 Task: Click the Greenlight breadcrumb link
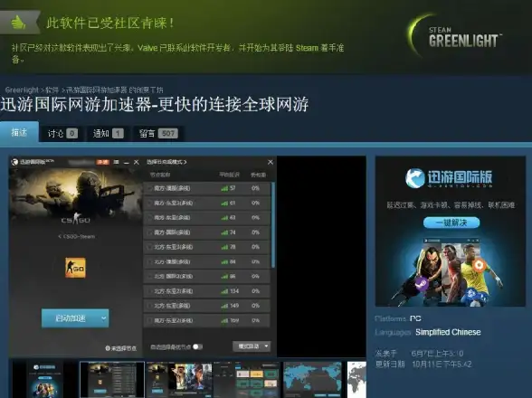click(x=22, y=90)
